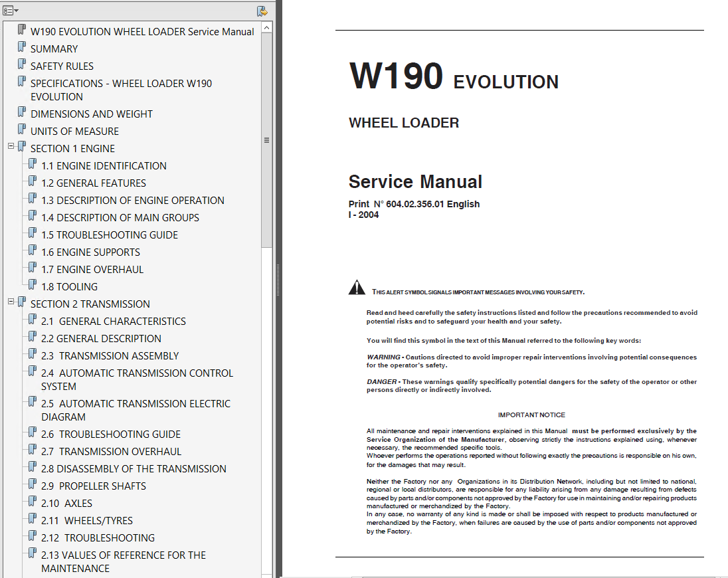Open the 1.8 TOOLING bookmark

tap(69, 286)
